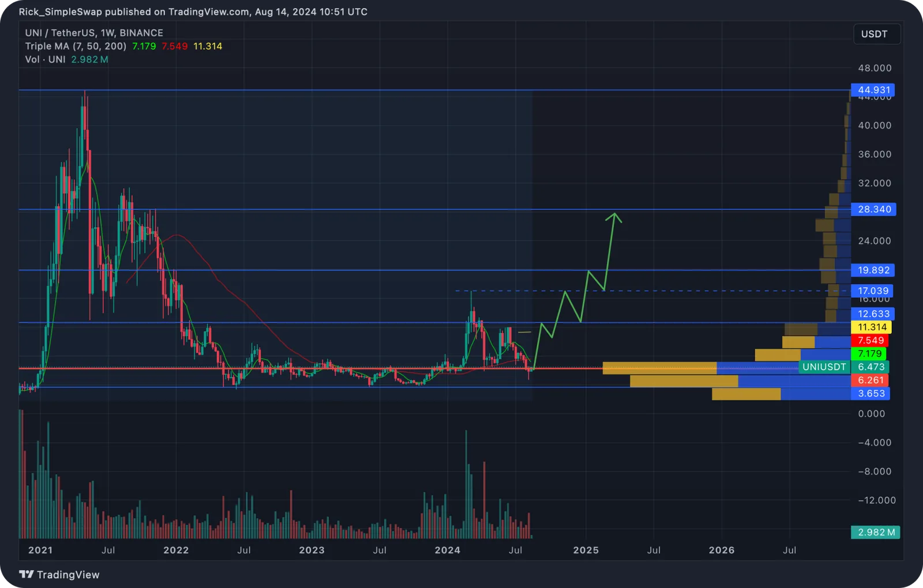Click the 2.982 M volume axis label
The width and height of the screenshot is (923, 588).
(876, 532)
